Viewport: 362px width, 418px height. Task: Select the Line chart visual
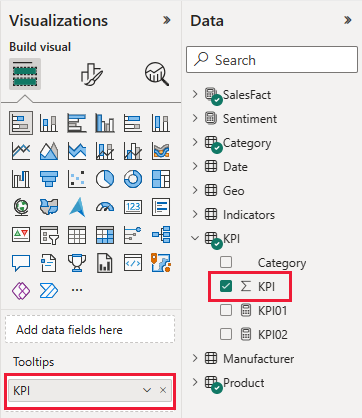[x=21, y=151]
